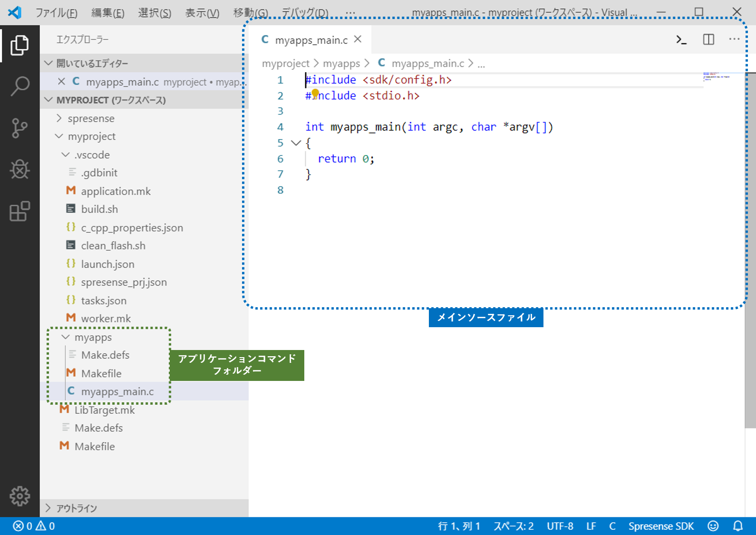Open the Search view in activity bar

point(19,86)
